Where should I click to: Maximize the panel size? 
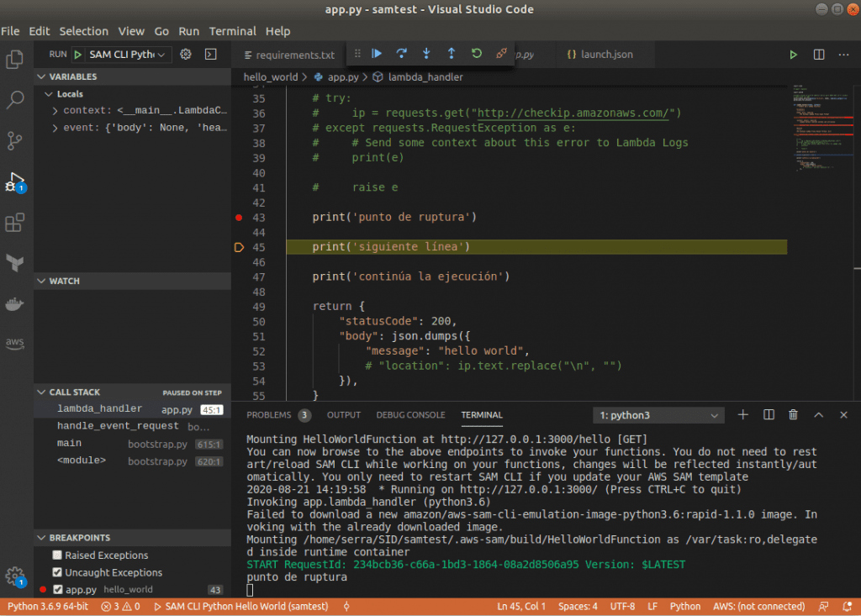pos(819,415)
